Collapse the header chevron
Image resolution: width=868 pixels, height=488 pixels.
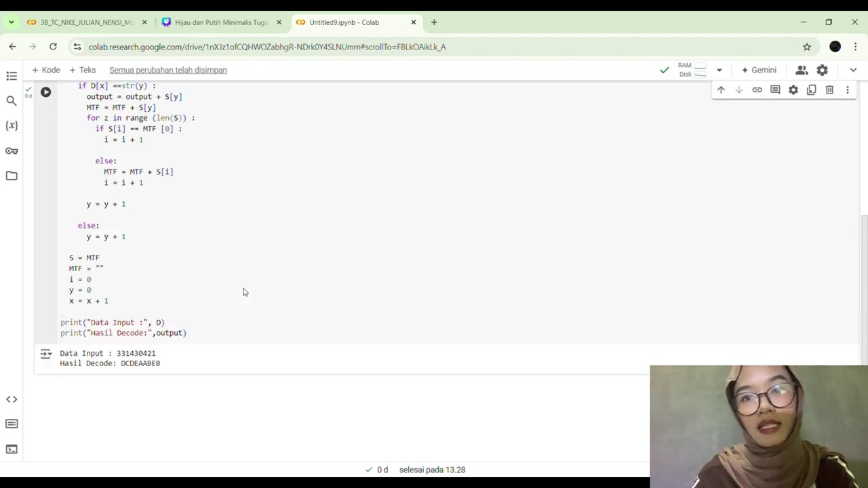coord(853,70)
